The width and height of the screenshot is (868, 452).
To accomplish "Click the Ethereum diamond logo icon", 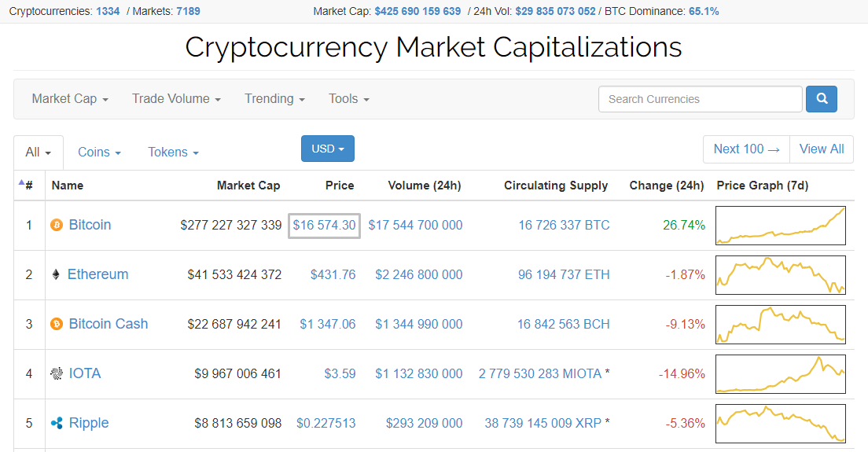I will tap(56, 274).
